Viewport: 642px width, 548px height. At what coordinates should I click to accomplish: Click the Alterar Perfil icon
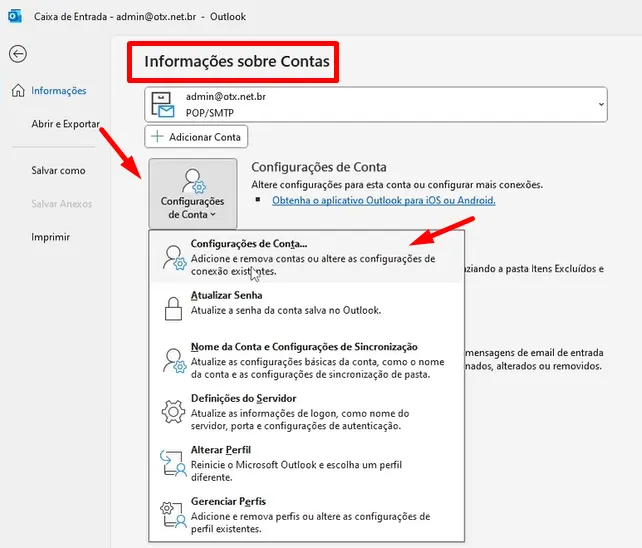tap(170, 464)
